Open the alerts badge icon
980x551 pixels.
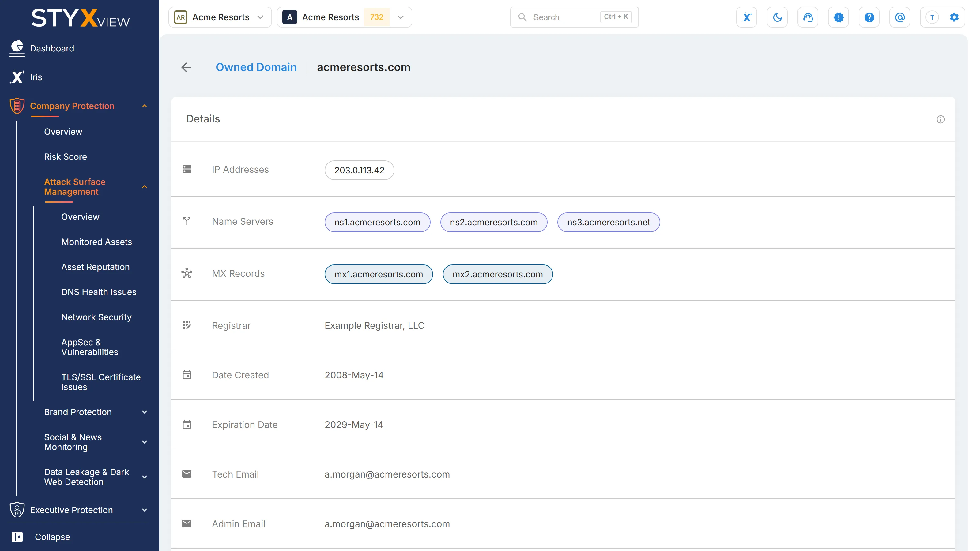[x=839, y=17]
